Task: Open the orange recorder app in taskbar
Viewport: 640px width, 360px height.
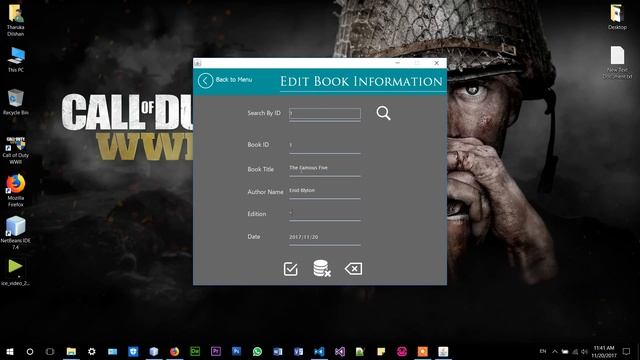Action: click(422, 351)
